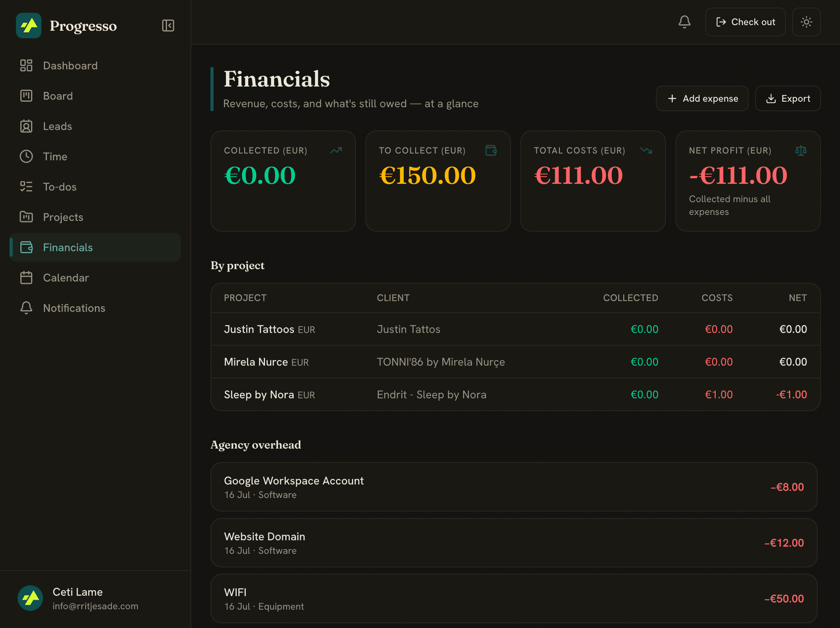
Task: Click the -€1.00 net for Sleep by Nora
Action: click(791, 394)
